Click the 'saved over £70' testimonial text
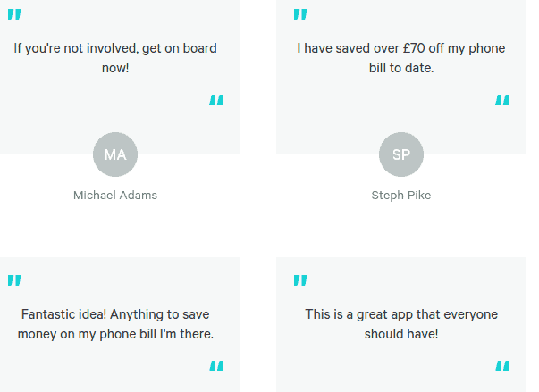 click(x=401, y=58)
